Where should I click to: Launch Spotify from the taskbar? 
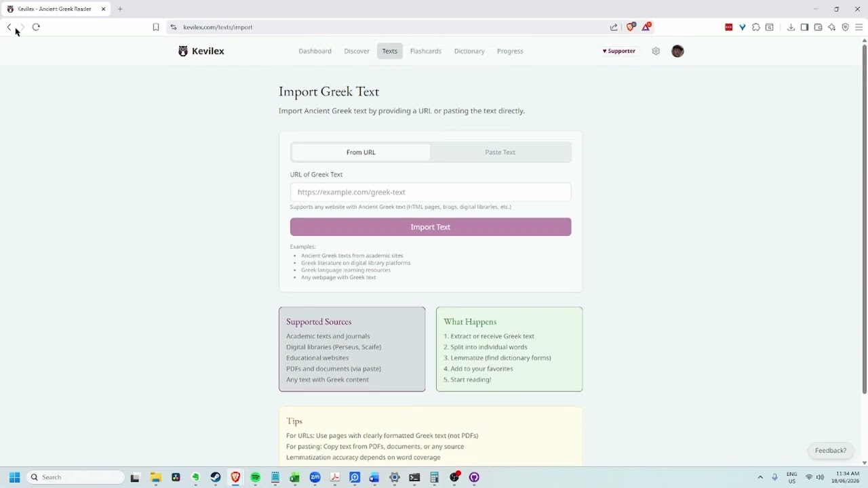(255, 477)
